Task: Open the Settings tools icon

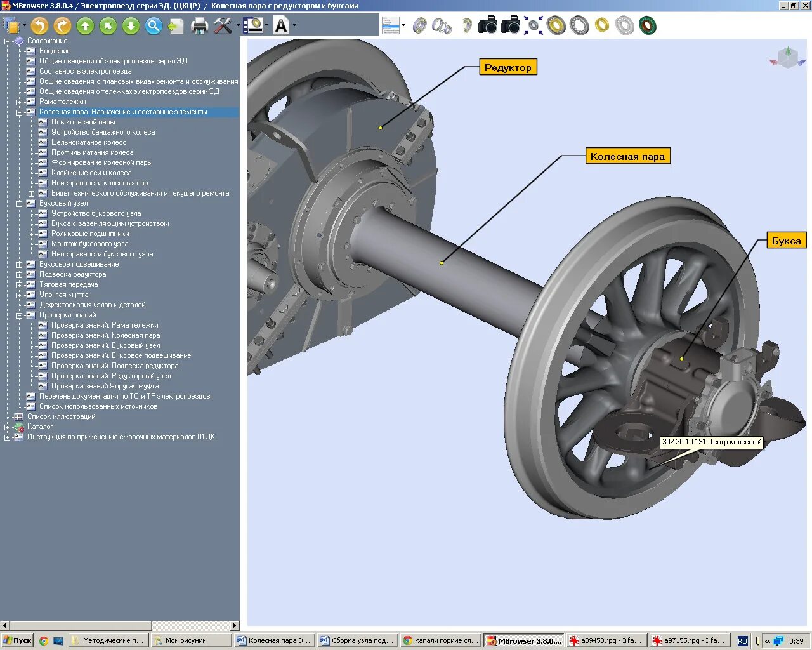Action: (223, 25)
